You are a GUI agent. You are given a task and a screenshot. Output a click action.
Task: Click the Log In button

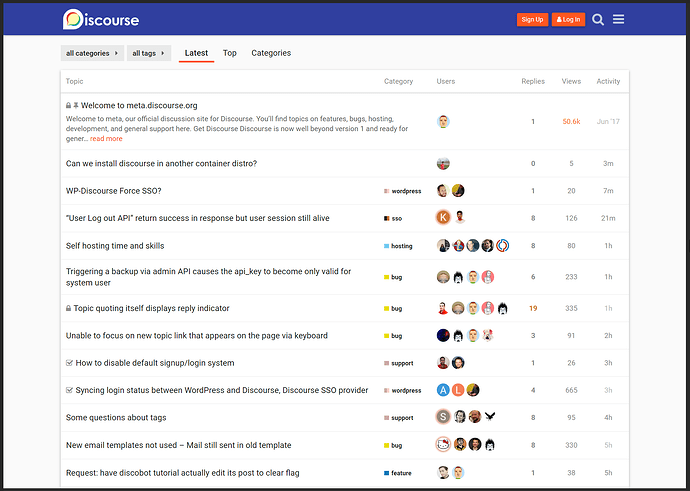569,19
